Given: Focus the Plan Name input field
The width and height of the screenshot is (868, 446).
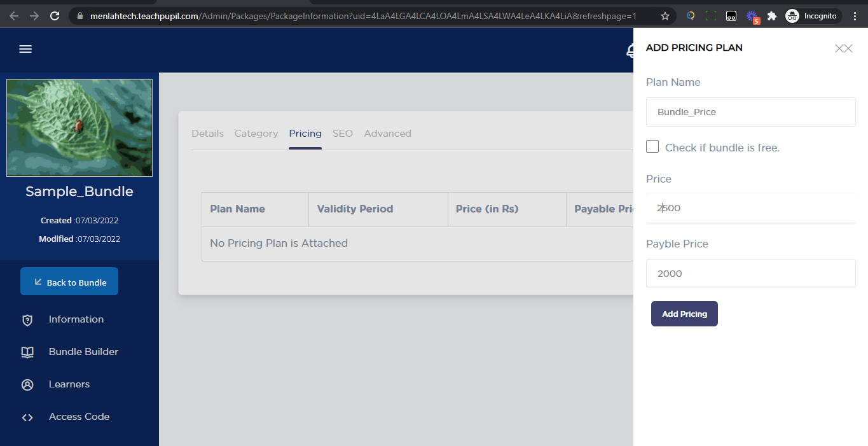Looking at the screenshot, I should click(750, 112).
